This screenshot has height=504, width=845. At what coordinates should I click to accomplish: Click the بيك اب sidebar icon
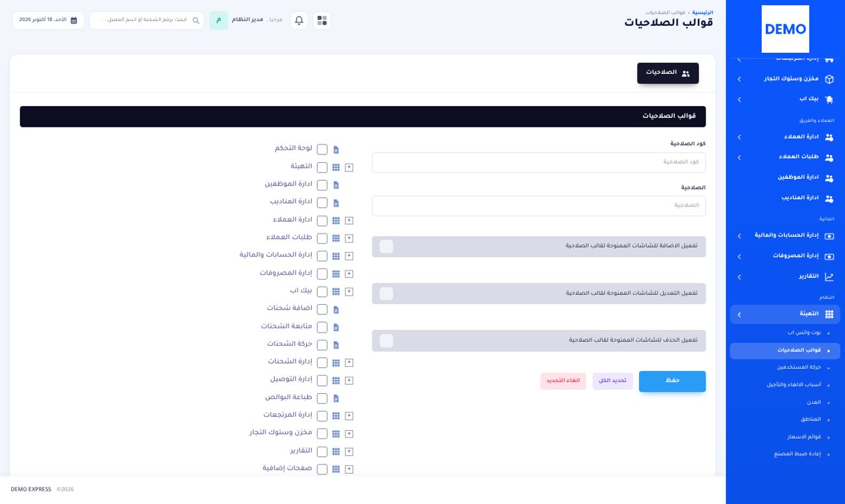pos(829,99)
